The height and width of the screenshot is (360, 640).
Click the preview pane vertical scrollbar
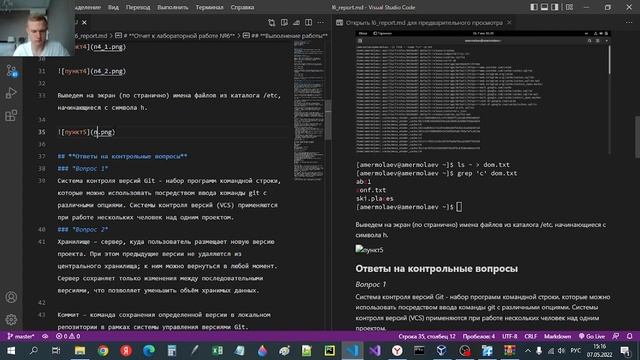[x=637, y=136]
